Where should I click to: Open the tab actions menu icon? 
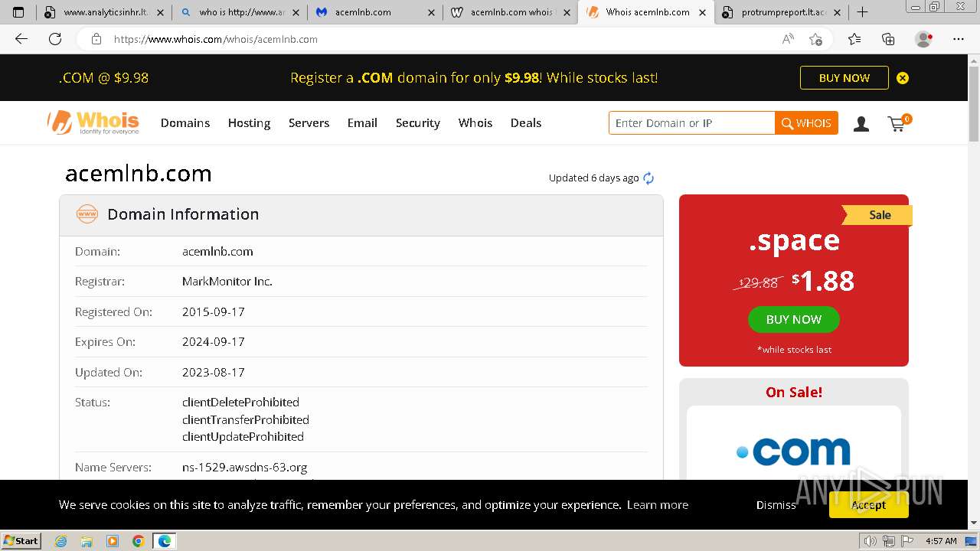click(18, 12)
